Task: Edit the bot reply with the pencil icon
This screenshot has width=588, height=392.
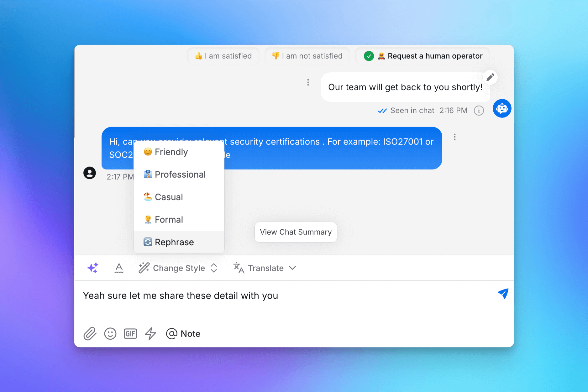Action: (491, 77)
